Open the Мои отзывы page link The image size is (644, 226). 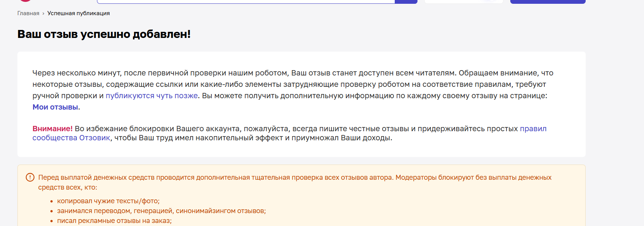pos(55,107)
